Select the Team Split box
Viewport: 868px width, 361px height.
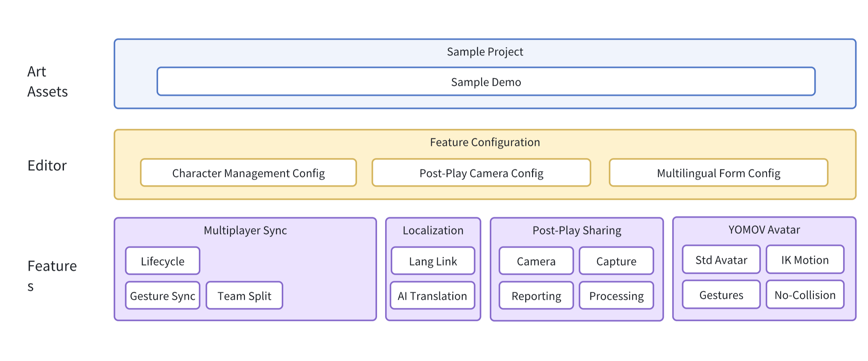coord(244,296)
